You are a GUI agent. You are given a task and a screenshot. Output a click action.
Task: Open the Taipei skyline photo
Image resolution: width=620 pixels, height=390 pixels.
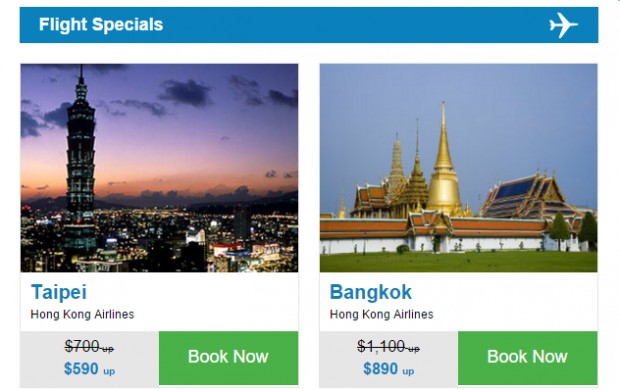tap(159, 168)
